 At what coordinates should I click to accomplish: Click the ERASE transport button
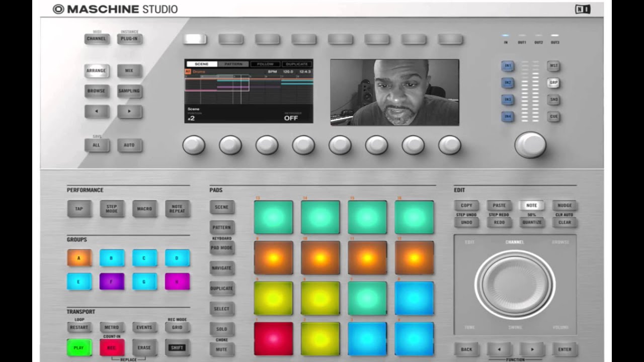[x=144, y=347]
